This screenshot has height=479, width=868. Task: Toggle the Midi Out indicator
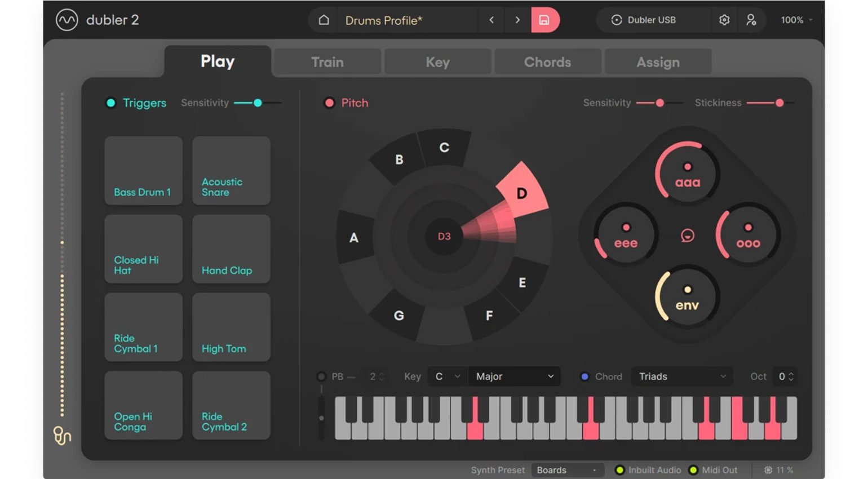693,470
